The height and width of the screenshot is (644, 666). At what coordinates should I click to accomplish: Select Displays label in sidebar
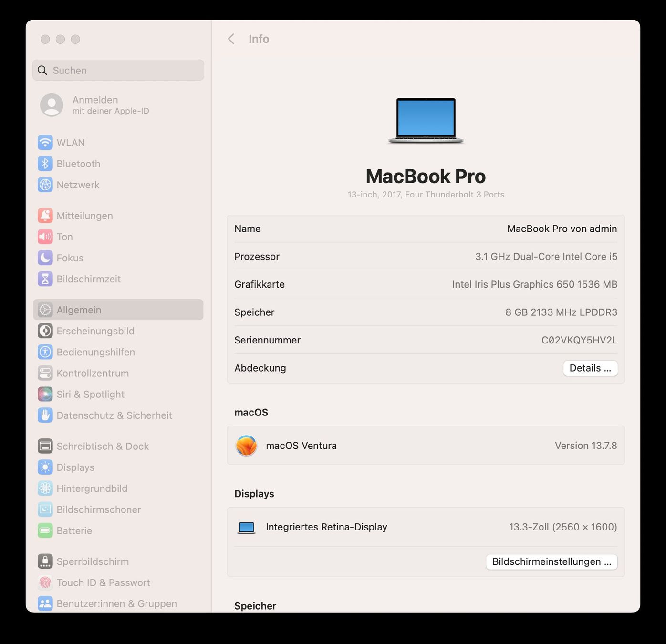click(75, 467)
